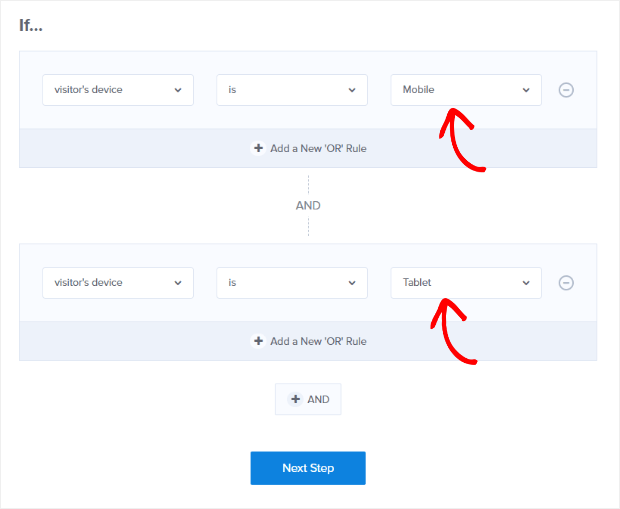This screenshot has height=509, width=620.
Task: Click chevron arrow of the Tablet dropdown
Action: [526, 283]
